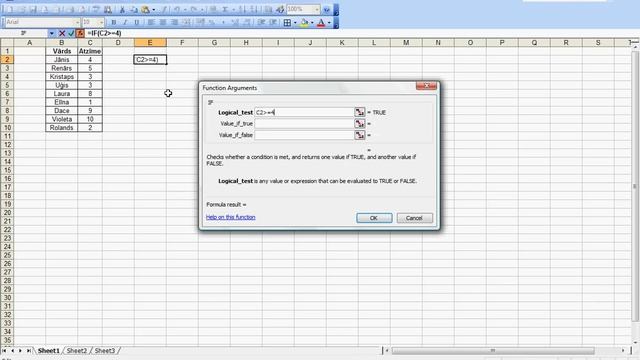Click the horizontal scrollbar thumb
This screenshot has width=640, height=360.
tap(493, 351)
